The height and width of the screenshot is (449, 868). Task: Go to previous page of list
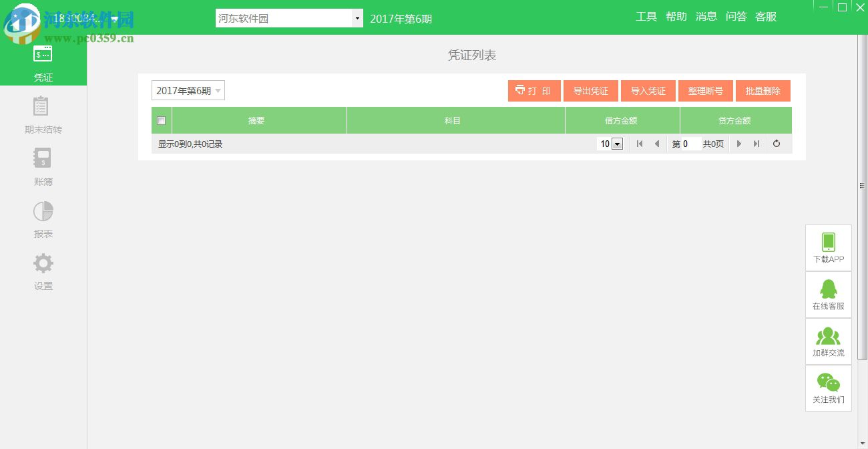tap(657, 144)
